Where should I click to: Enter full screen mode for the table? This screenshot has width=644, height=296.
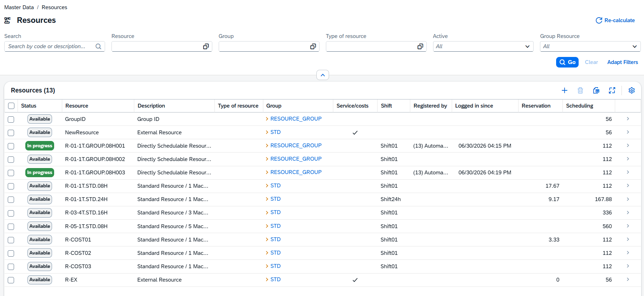(x=612, y=90)
